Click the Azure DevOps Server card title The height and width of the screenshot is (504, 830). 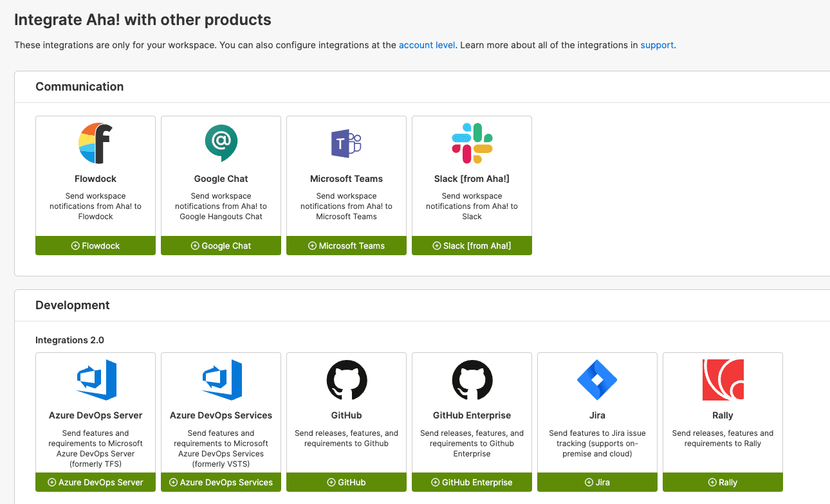pos(95,415)
